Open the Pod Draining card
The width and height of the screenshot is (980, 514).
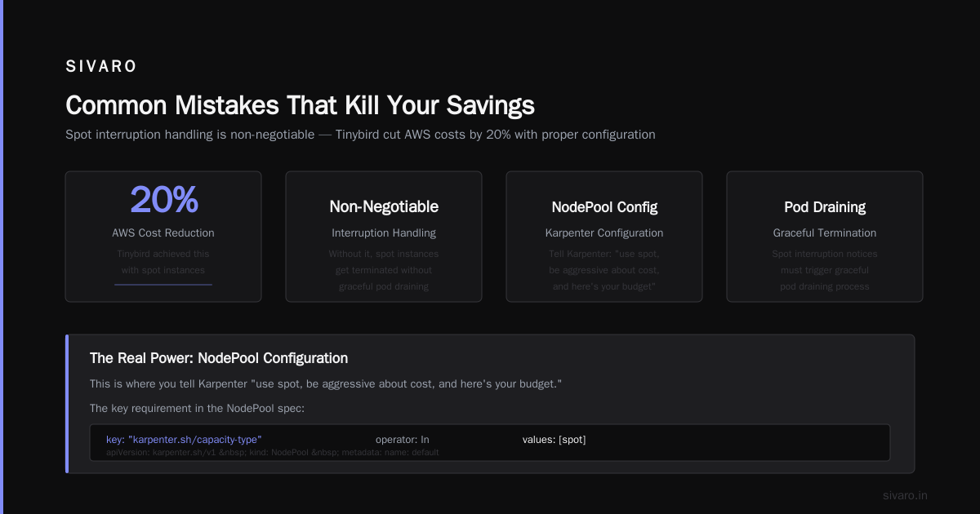(825, 237)
